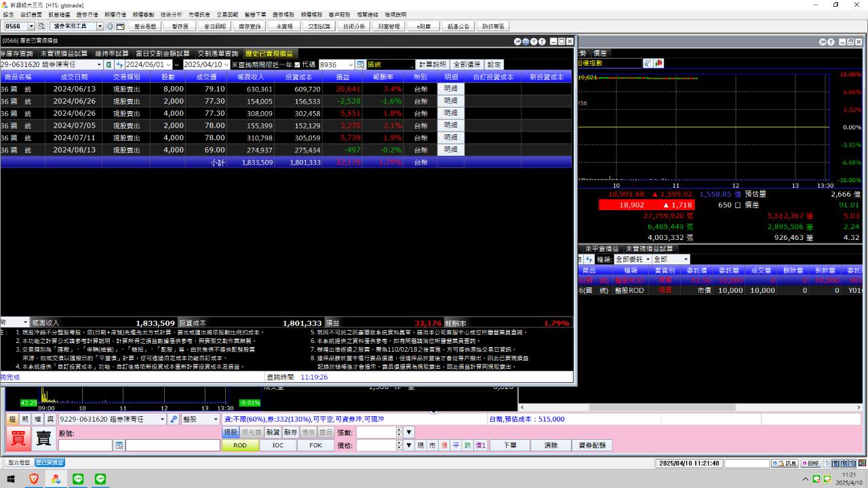868x488 pixels.
Task: Click the 庫存查詢 toolbar button
Action: coord(249,26)
